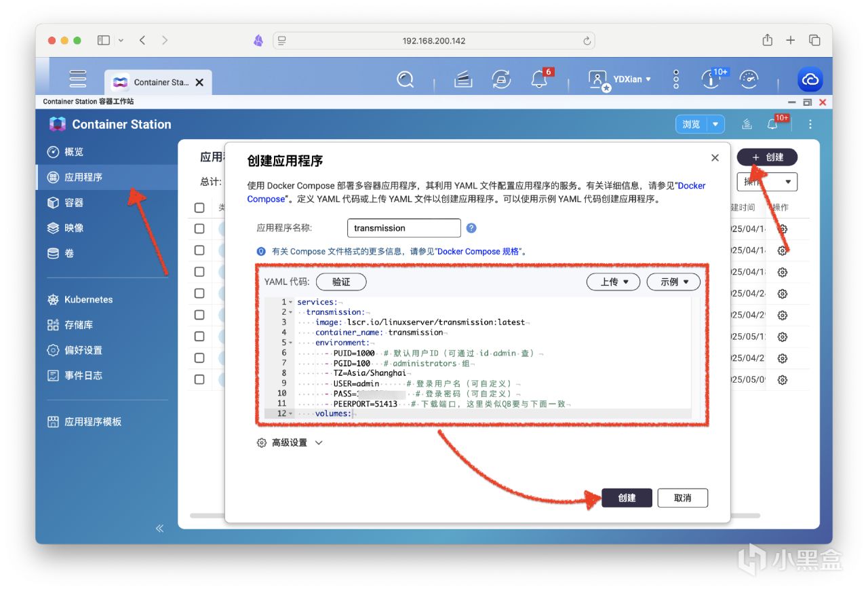The height and width of the screenshot is (591, 868).
Task: Click the purple extension icon near address bar
Action: (x=258, y=41)
